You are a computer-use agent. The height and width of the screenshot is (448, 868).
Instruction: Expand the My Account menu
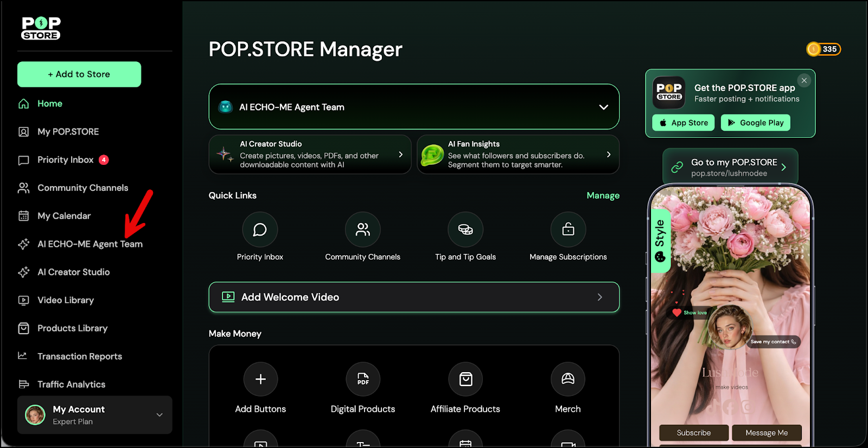[159, 415]
